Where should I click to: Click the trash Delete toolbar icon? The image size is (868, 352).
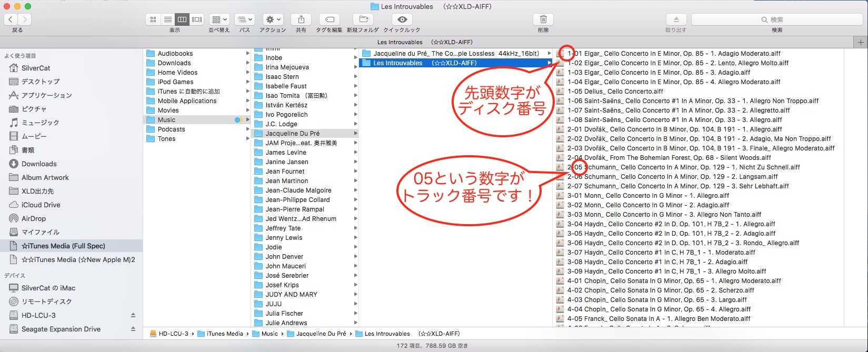(x=543, y=19)
